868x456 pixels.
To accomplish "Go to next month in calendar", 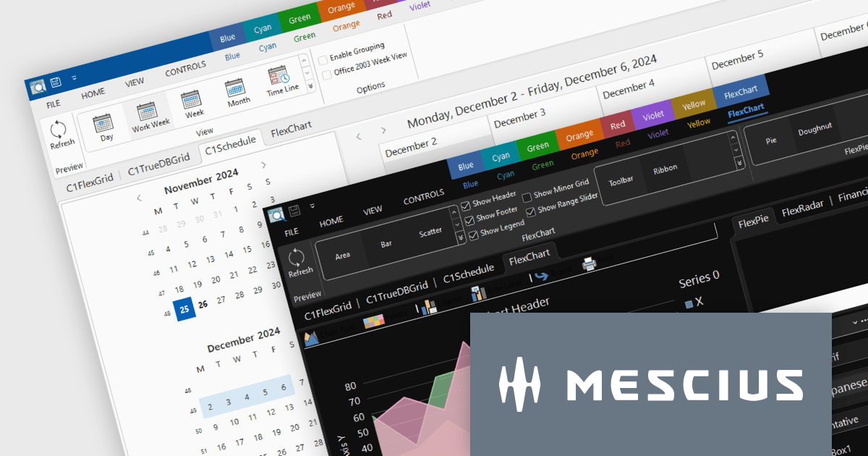I will pos(263,164).
